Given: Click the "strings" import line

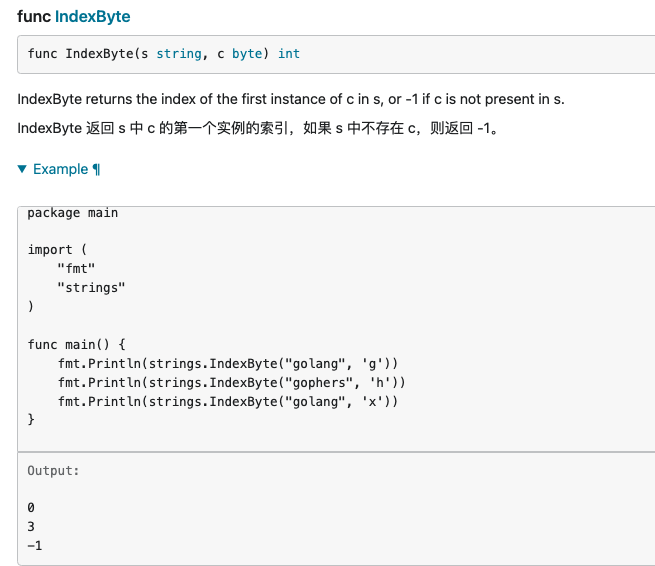Looking at the screenshot, I should click(x=91, y=287).
